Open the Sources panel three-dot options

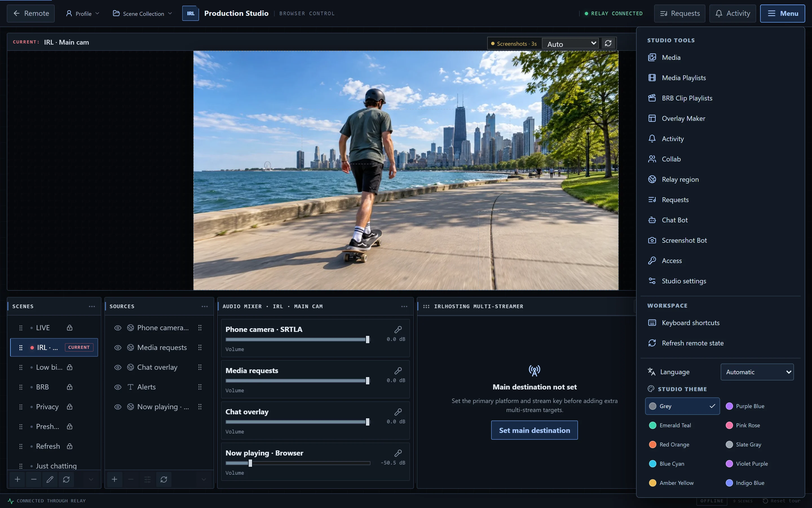coord(205,306)
